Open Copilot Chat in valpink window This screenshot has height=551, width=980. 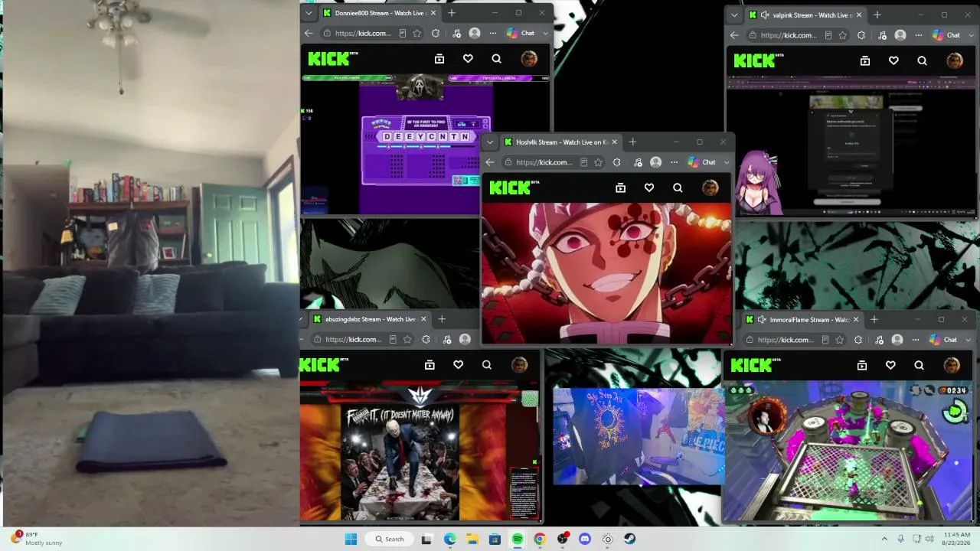pyautogui.click(x=946, y=35)
